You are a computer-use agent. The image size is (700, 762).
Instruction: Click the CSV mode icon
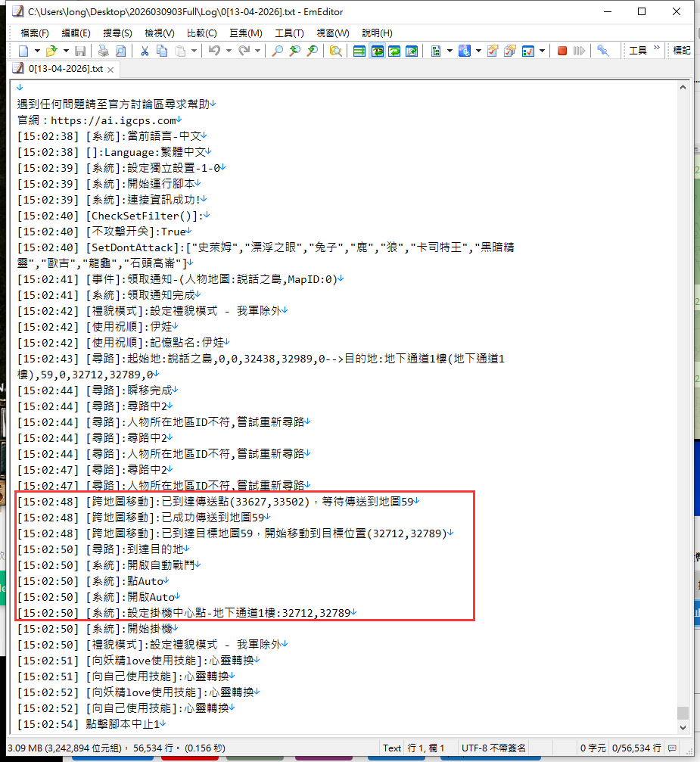point(436,51)
